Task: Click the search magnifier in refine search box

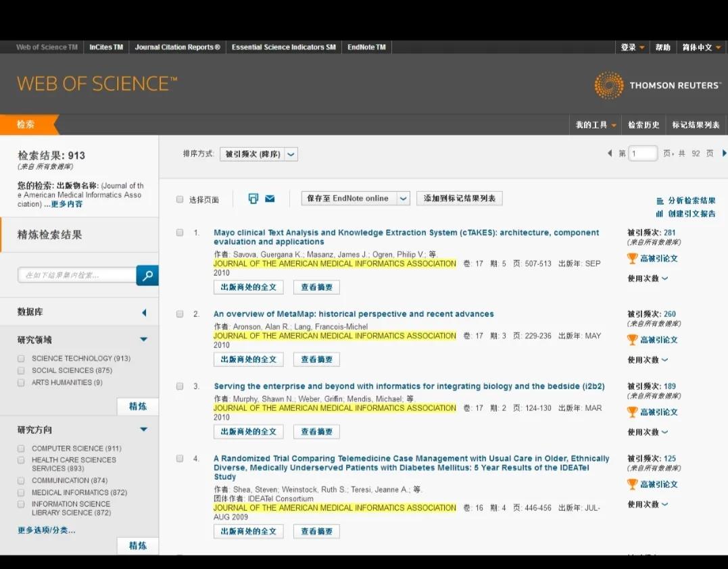Action: tap(146, 275)
